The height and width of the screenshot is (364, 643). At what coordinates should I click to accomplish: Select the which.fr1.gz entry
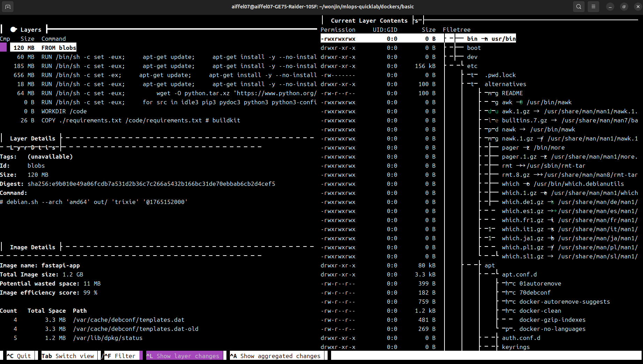[x=569, y=220]
